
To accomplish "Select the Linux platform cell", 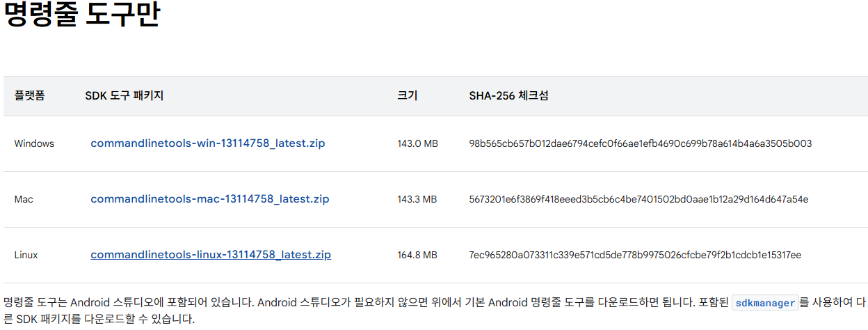I will tap(26, 255).
